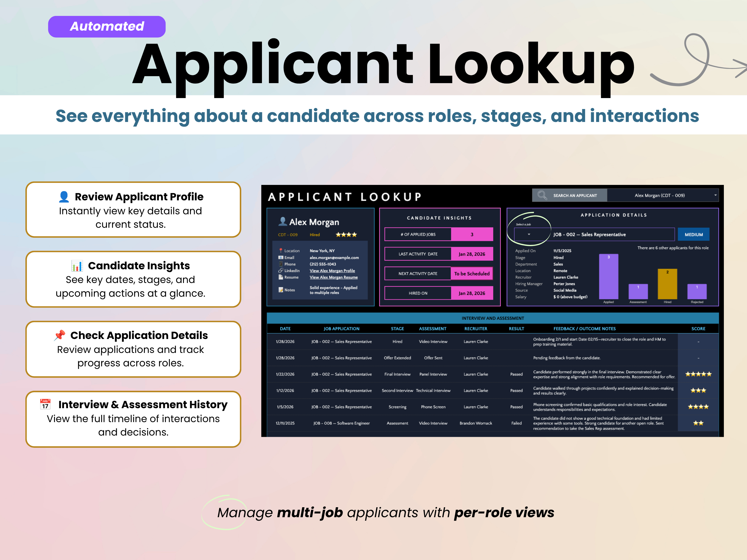Open the applicant search dropdown arrow
The height and width of the screenshot is (560, 747).
point(715,195)
